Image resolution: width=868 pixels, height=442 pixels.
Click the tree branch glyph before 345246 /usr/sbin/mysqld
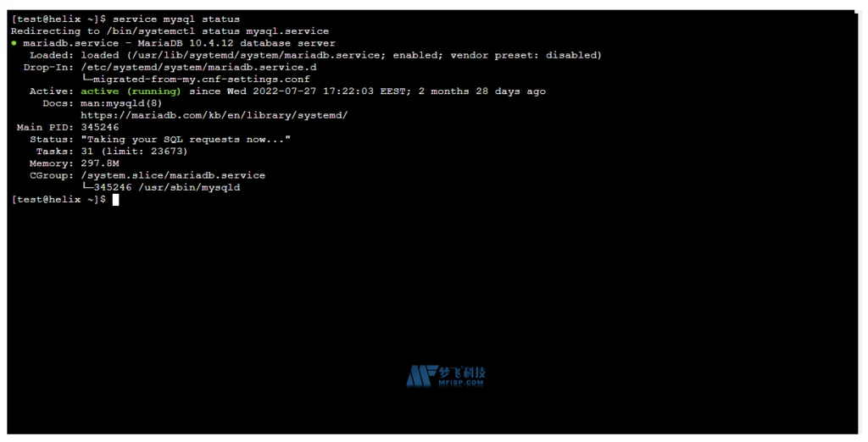(x=86, y=186)
